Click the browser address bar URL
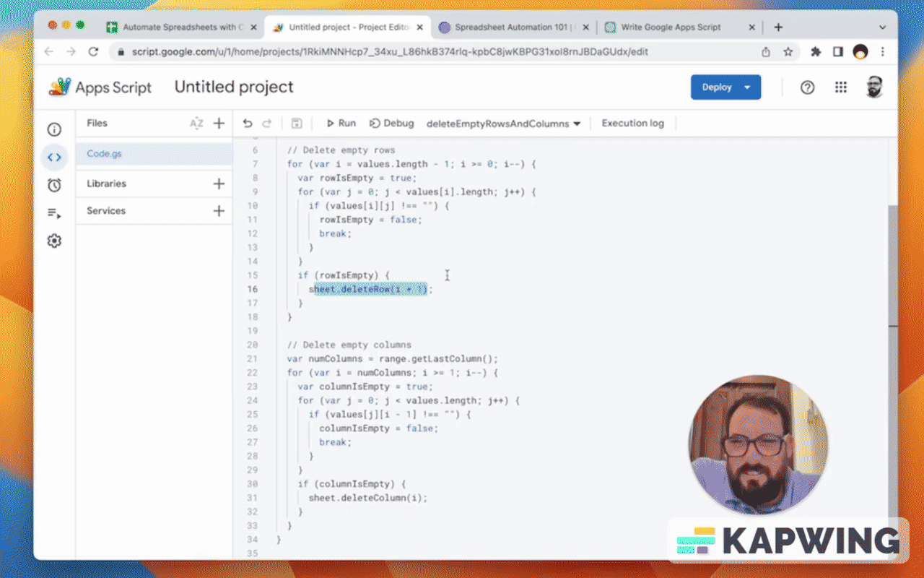The image size is (924, 578). pos(390,52)
